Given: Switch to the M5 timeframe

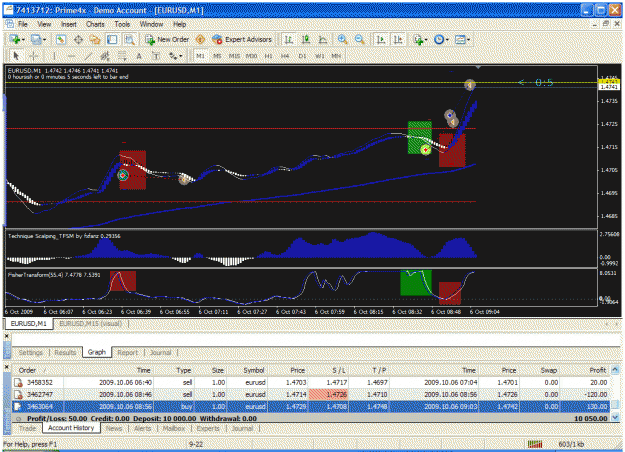Looking at the screenshot, I should (x=217, y=56).
